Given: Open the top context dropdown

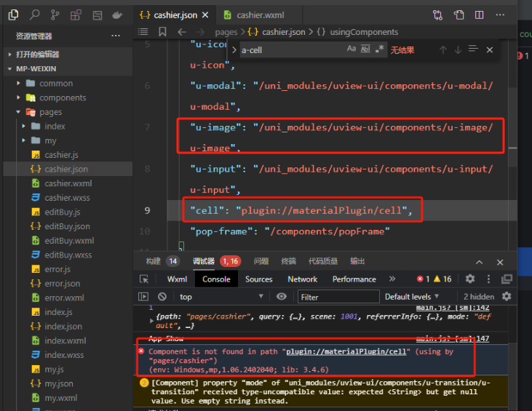Looking at the screenshot, I should (x=221, y=297).
